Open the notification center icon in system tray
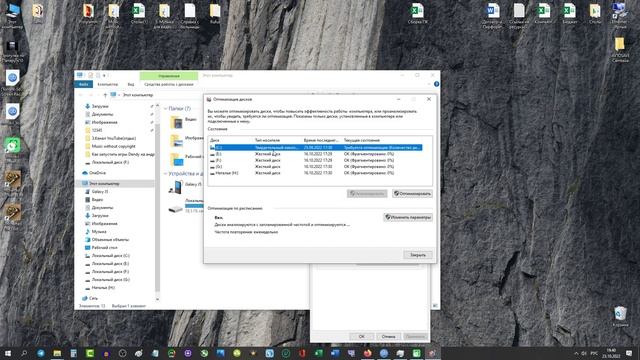This screenshot has height=360, width=640. pos(629,353)
